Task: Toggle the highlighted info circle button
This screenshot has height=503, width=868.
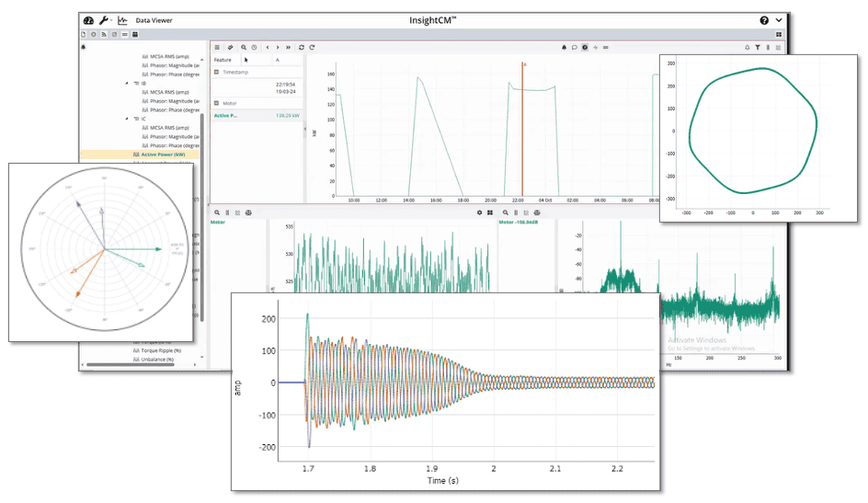Action: [584, 47]
